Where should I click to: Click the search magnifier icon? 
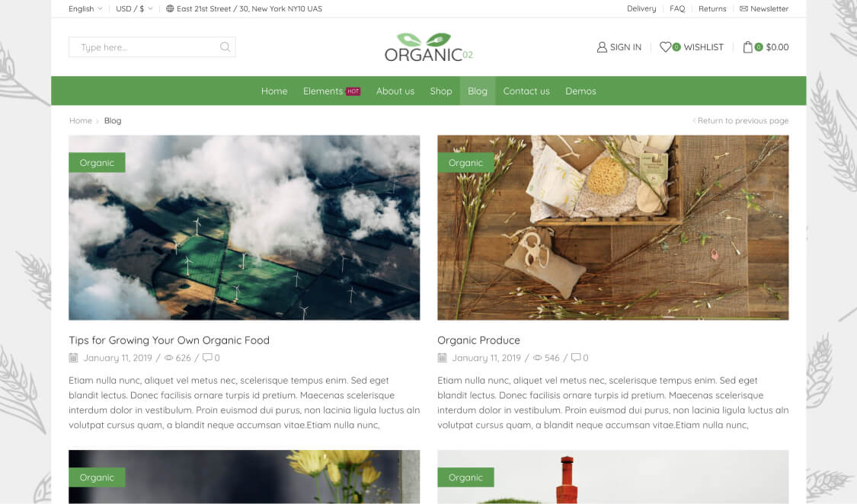(225, 47)
